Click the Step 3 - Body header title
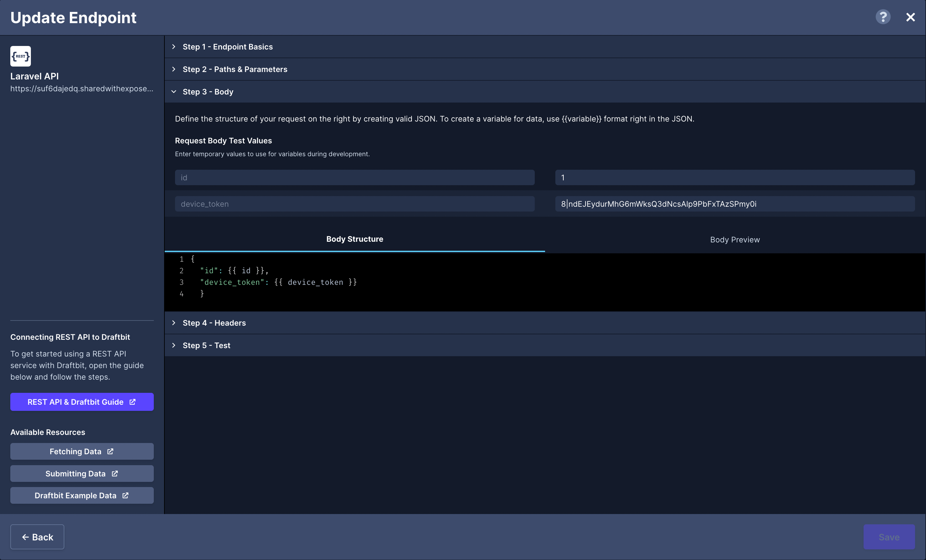This screenshot has width=926, height=560. [x=208, y=92]
